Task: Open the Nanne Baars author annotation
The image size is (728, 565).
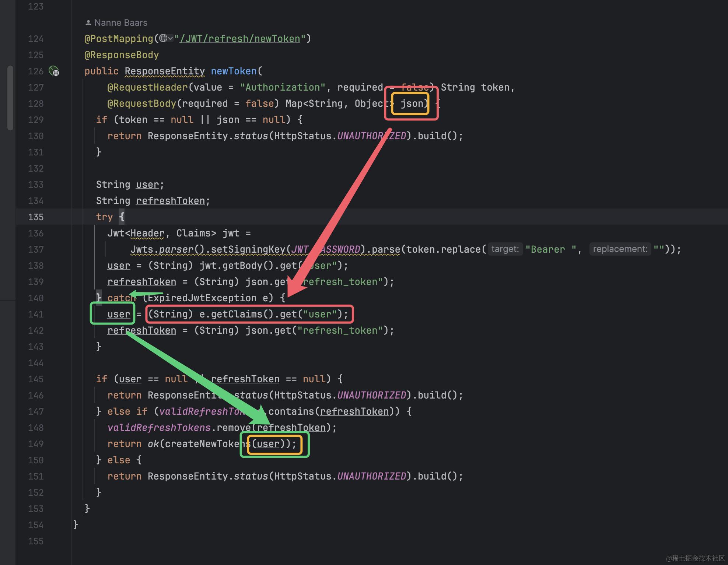Action: [120, 23]
